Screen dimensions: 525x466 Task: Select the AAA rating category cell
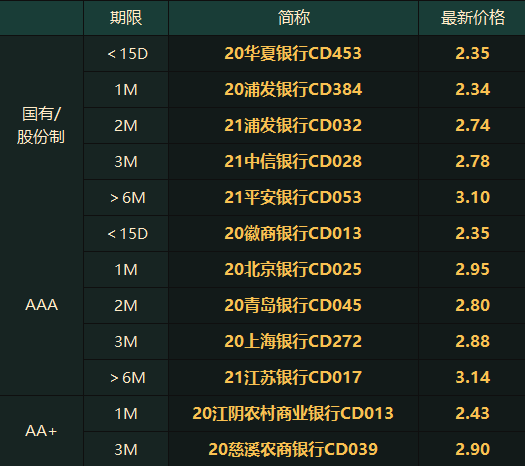click(42, 305)
